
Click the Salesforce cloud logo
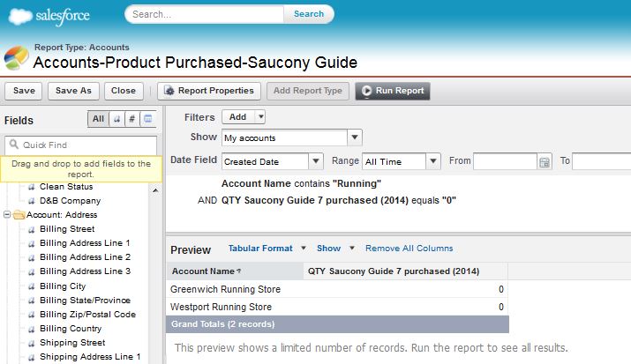click(x=20, y=17)
